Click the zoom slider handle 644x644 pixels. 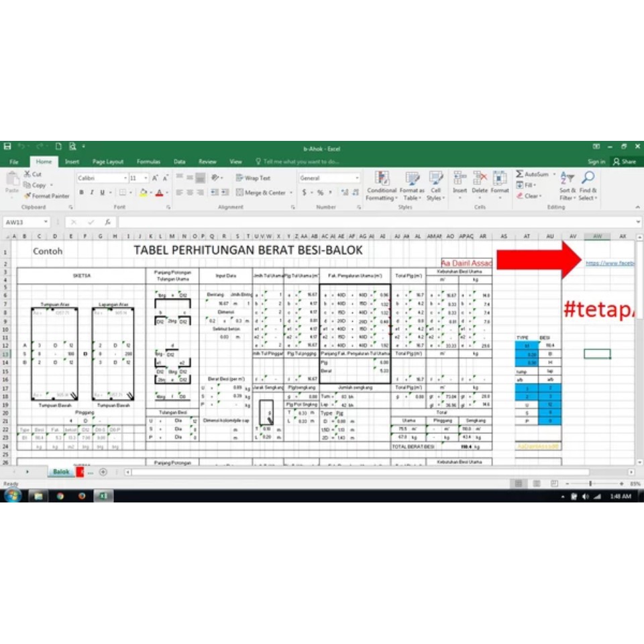pos(590,484)
